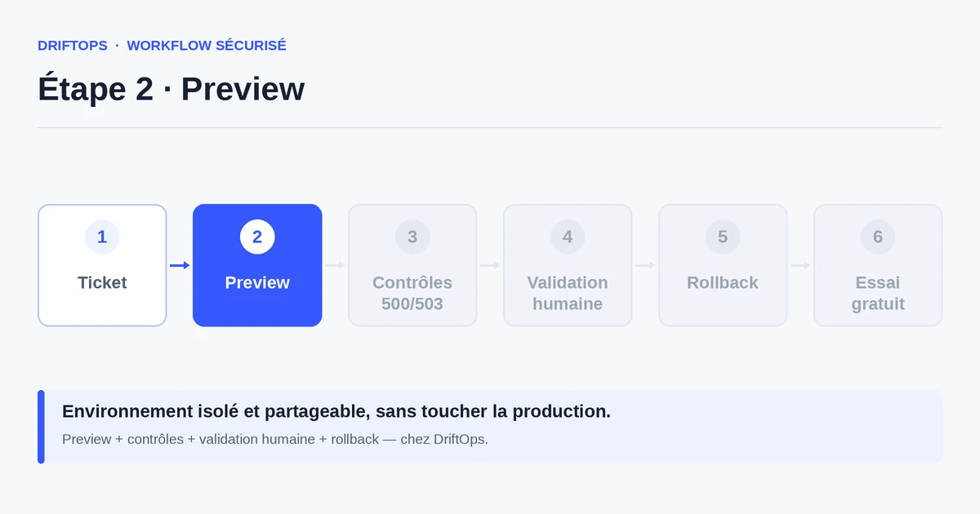Open the Validation humaine step
The width and height of the screenshot is (980, 514).
[568, 265]
